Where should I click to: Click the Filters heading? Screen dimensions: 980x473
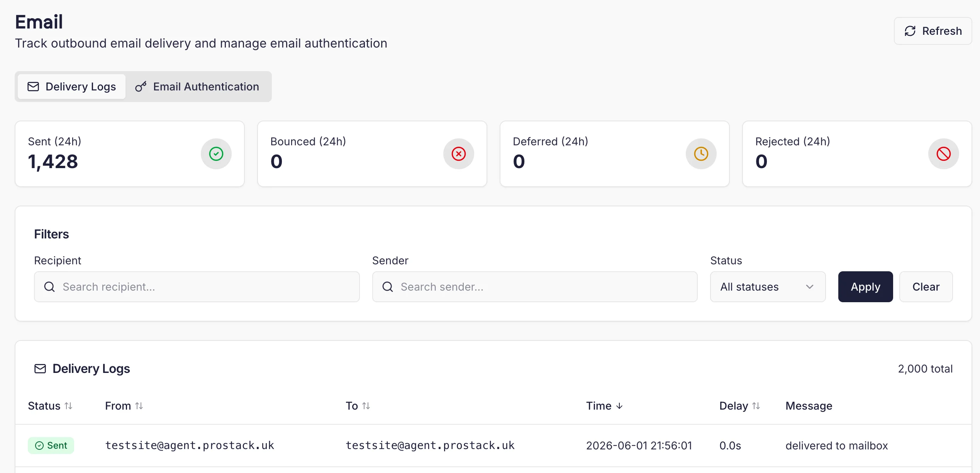pos(51,234)
